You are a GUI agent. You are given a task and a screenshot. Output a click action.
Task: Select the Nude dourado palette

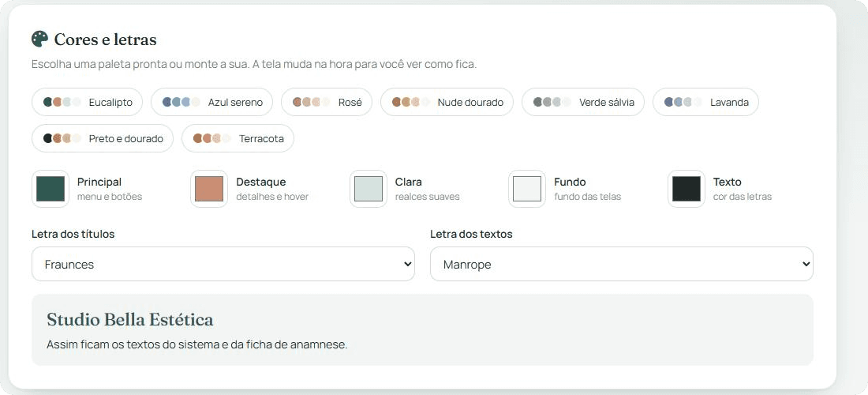click(447, 102)
